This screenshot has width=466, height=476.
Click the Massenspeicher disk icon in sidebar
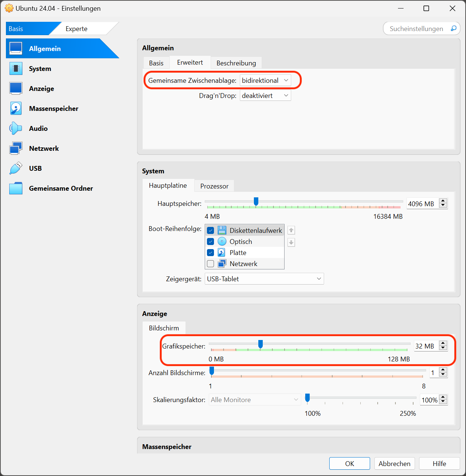coord(16,108)
